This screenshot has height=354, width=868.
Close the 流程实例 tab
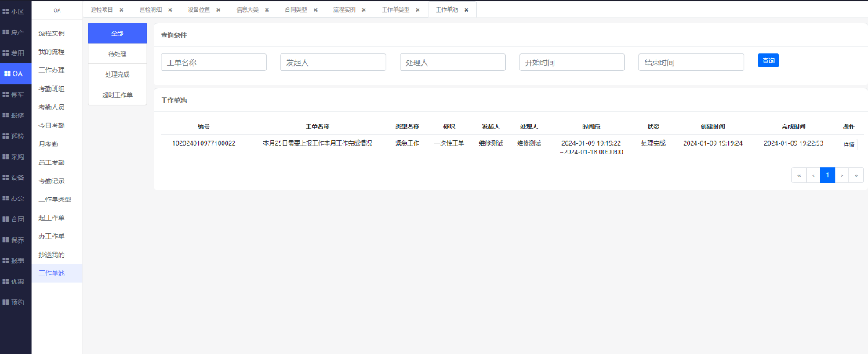coord(364,9)
